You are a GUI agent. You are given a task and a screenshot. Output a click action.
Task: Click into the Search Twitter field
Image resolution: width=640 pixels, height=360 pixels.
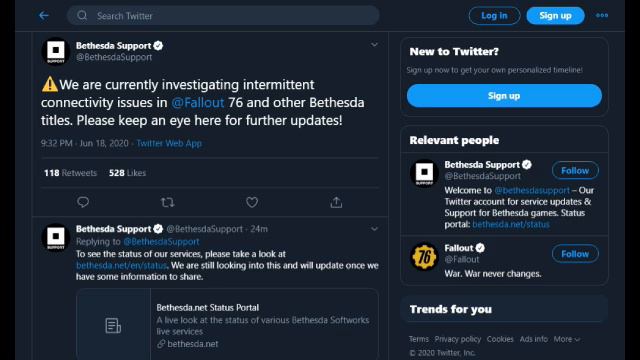(223, 16)
